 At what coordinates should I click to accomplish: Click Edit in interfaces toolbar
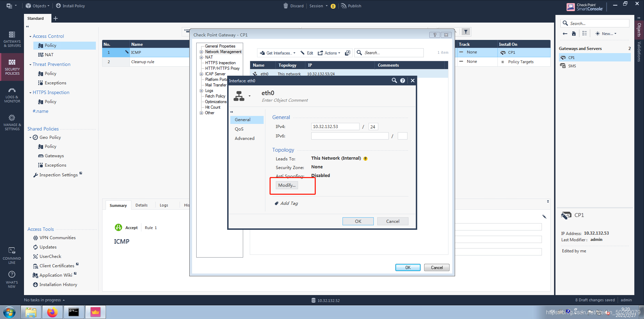pos(307,53)
